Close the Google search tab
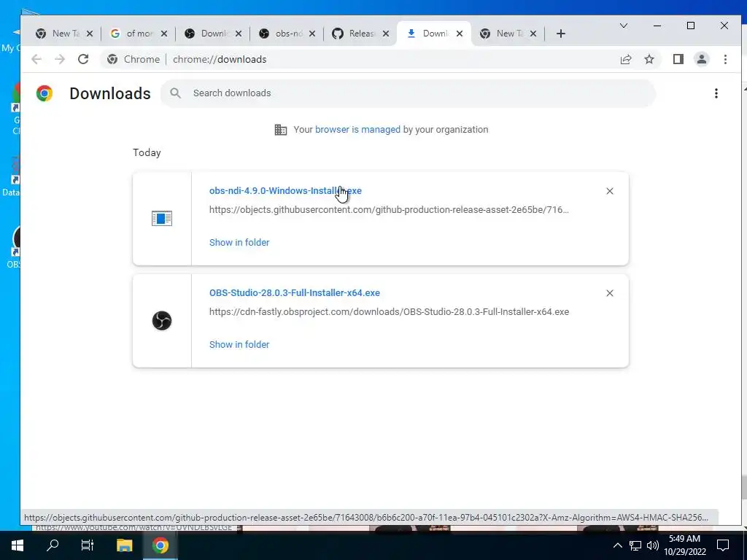 pos(164,34)
